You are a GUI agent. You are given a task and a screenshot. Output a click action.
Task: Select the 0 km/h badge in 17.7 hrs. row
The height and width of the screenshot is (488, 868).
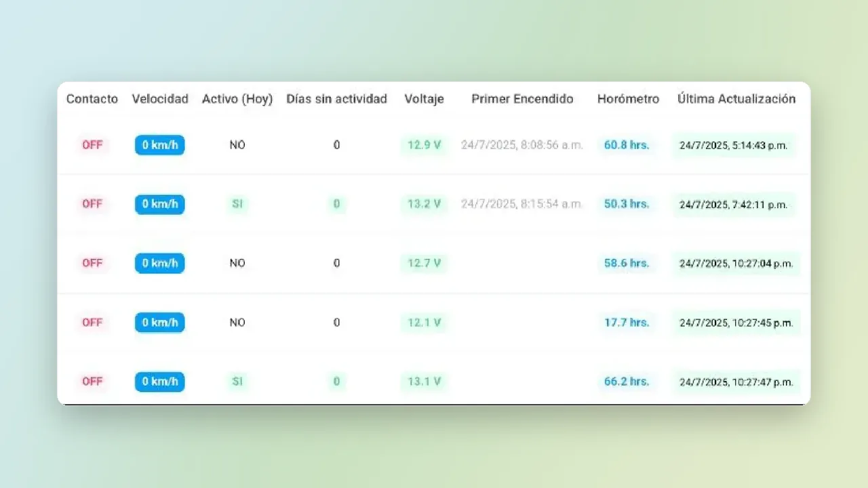(x=160, y=323)
